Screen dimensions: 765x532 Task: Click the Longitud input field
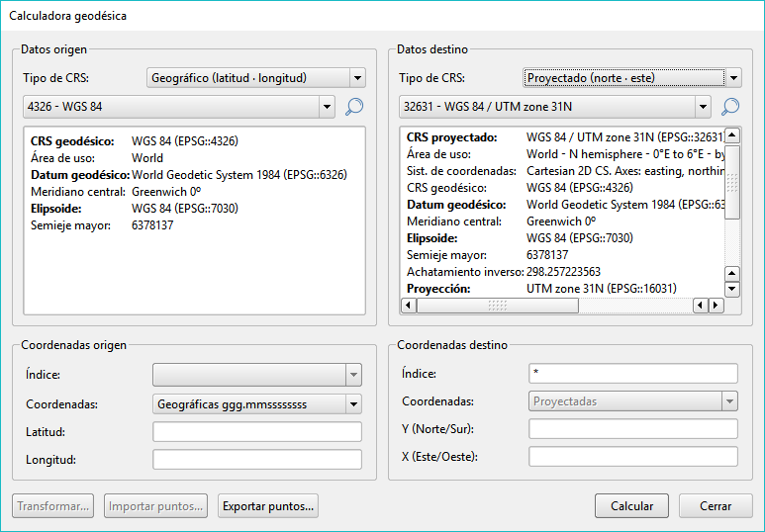click(256, 459)
